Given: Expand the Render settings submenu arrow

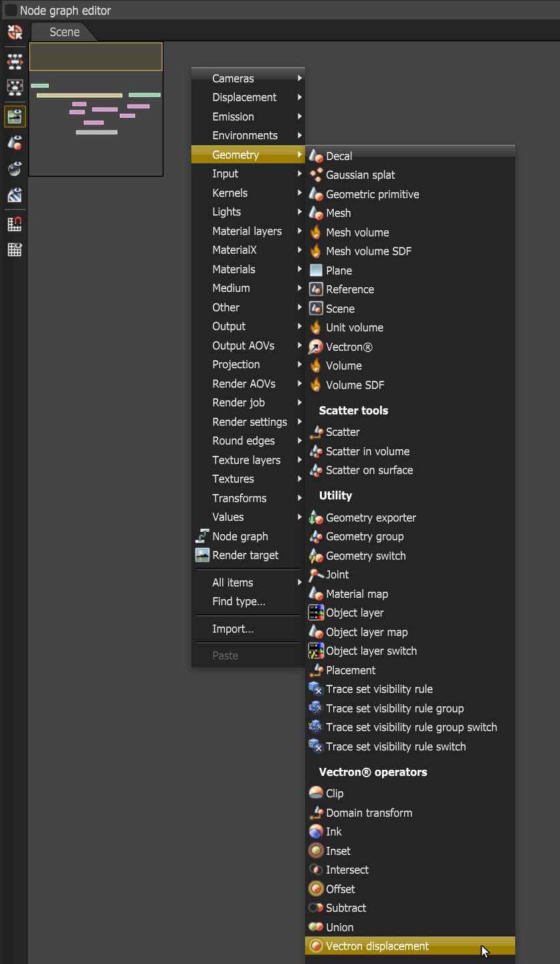Looking at the screenshot, I should (x=300, y=422).
